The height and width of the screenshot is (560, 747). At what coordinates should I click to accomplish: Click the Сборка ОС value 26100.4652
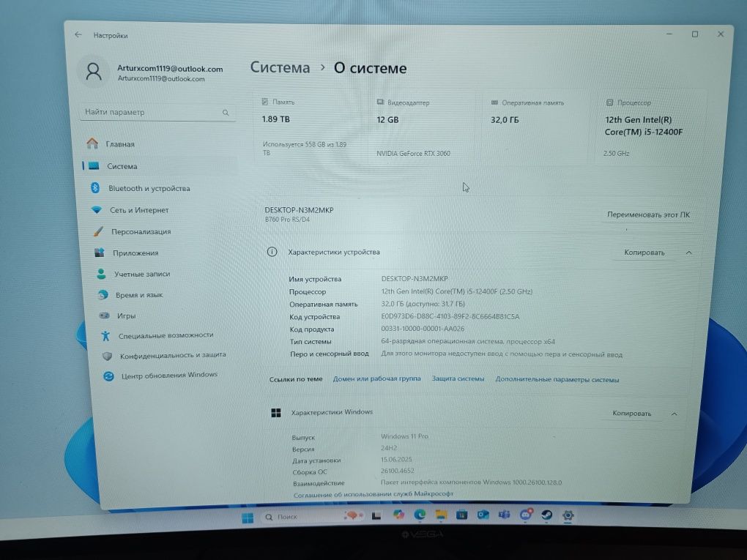398,471
